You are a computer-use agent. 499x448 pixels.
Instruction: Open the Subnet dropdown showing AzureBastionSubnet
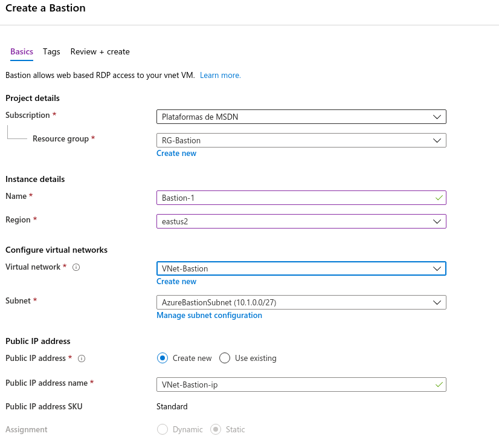(301, 302)
